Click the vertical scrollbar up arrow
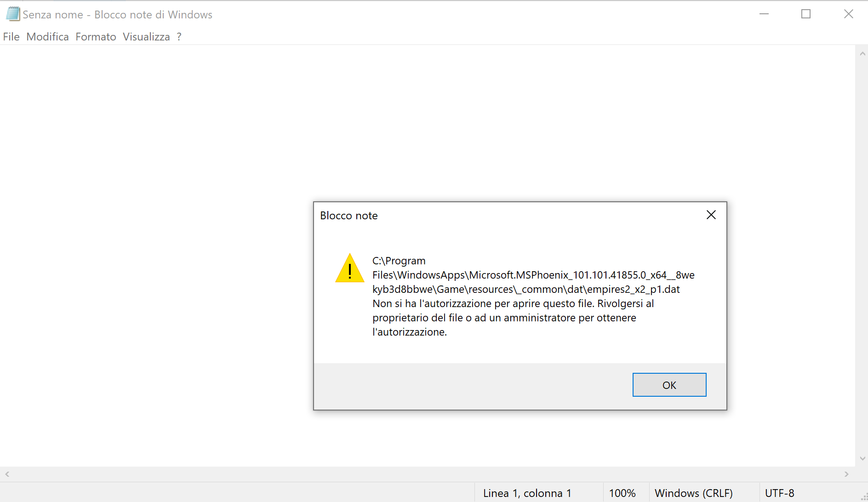 click(x=862, y=54)
